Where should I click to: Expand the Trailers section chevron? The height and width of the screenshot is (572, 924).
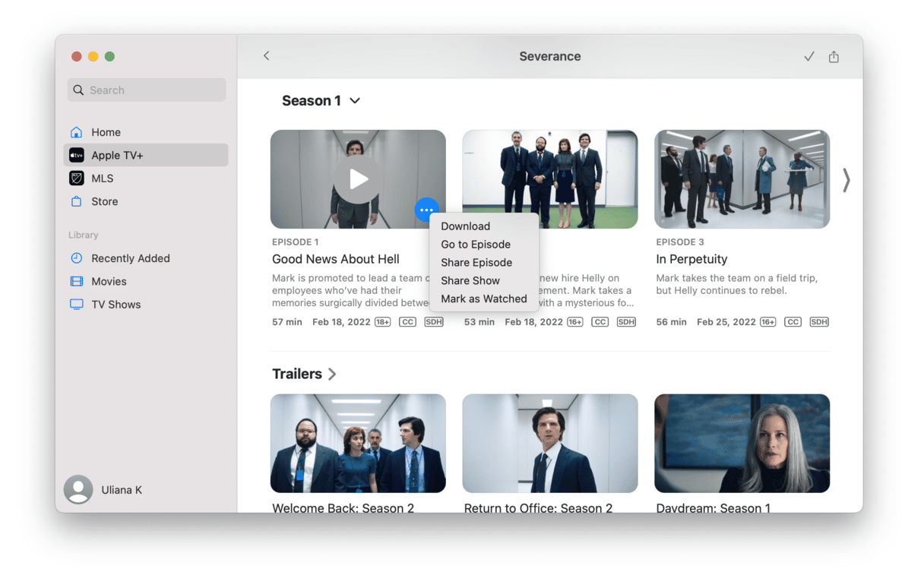pyautogui.click(x=332, y=374)
